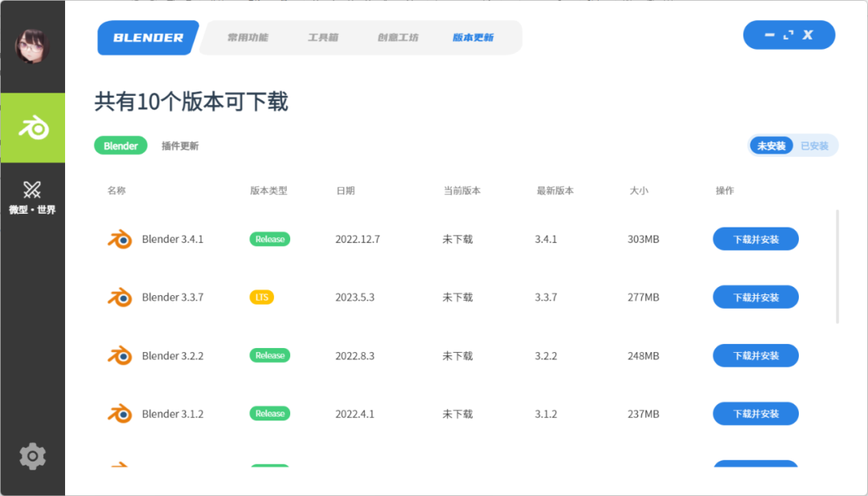The image size is (868, 496).
Task: Click the 共有10个版本可下载 heading
Action: [x=191, y=102]
